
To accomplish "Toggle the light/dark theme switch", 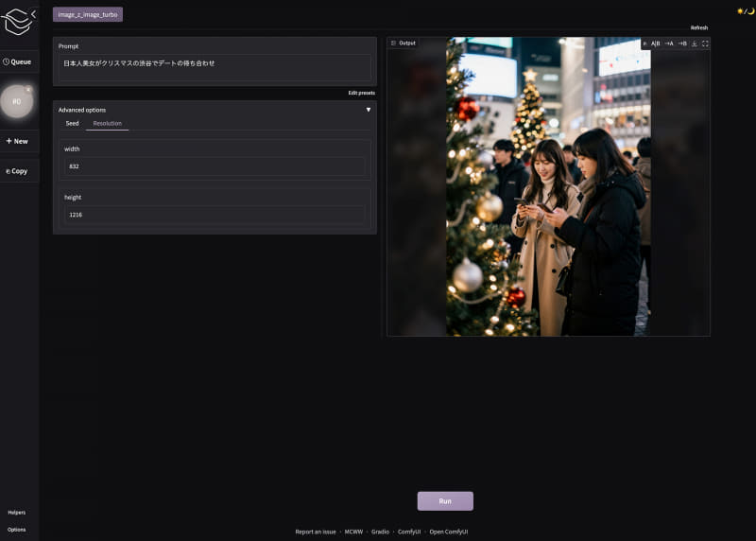I will (746, 11).
